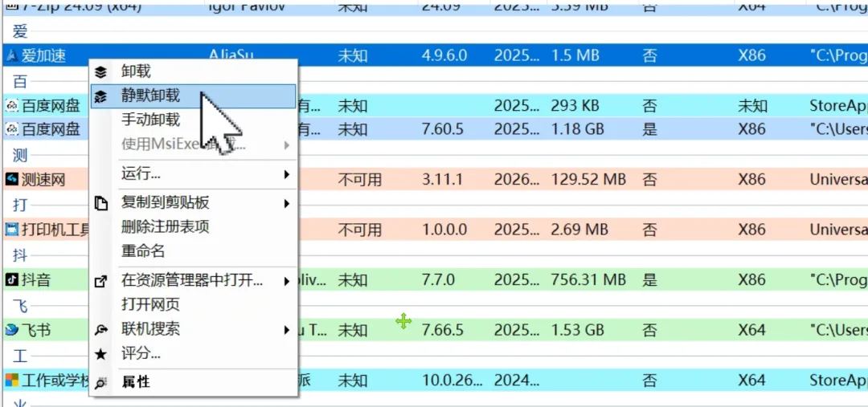Click the magnifier icon beside 属性
868x407 pixels.
(x=100, y=383)
